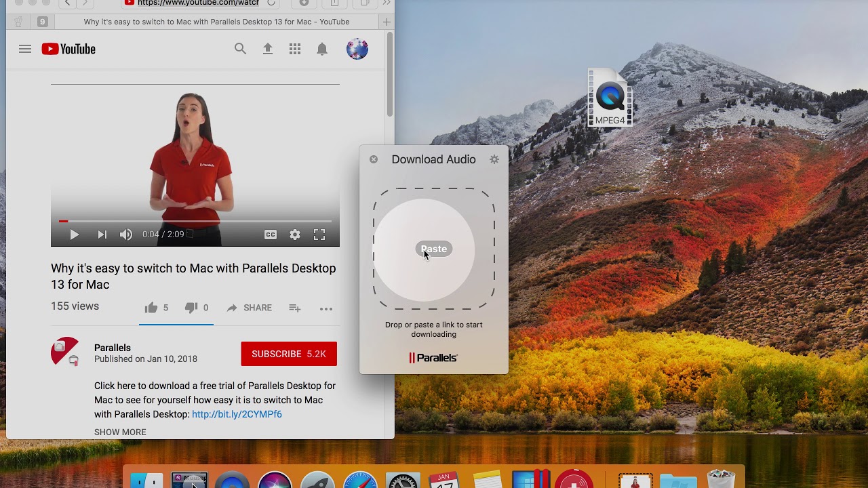Select the YouTube Parallels tab
Viewport: 868px width, 488px height.
point(217,22)
